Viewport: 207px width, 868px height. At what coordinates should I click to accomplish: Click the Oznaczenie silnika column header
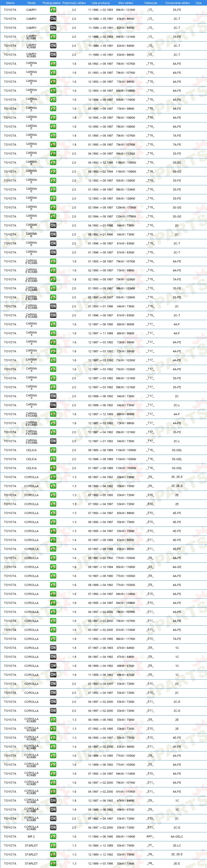(x=177, y=3)
